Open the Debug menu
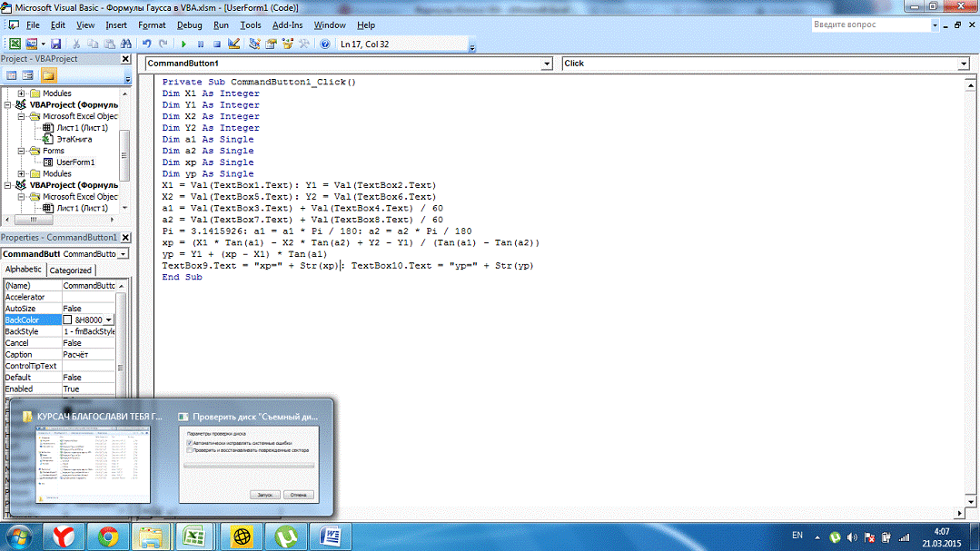 189,25
